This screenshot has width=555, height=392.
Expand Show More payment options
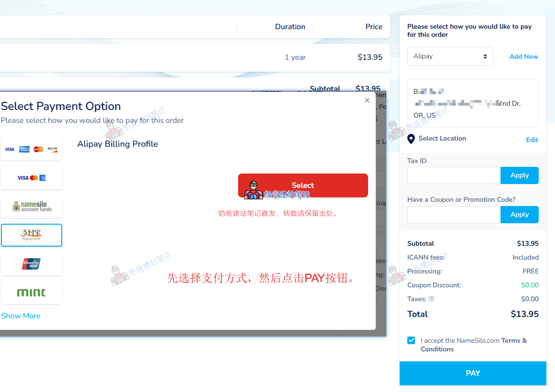click(21, 316)
